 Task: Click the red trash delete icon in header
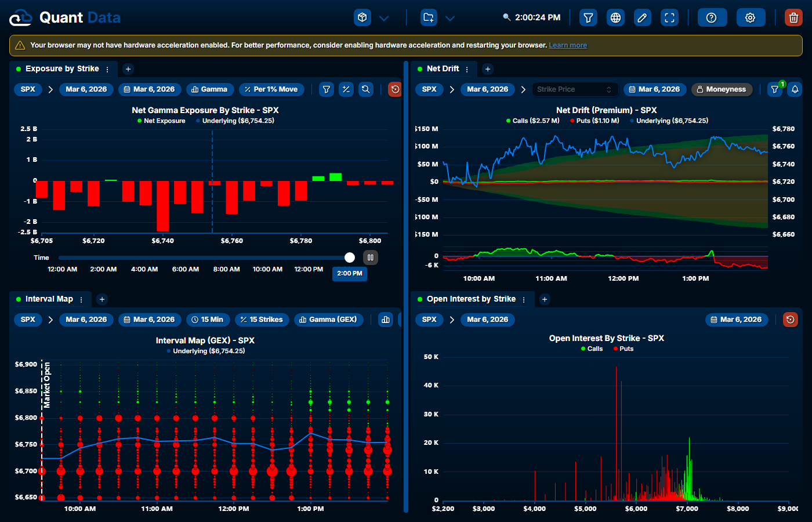[793, 17]
